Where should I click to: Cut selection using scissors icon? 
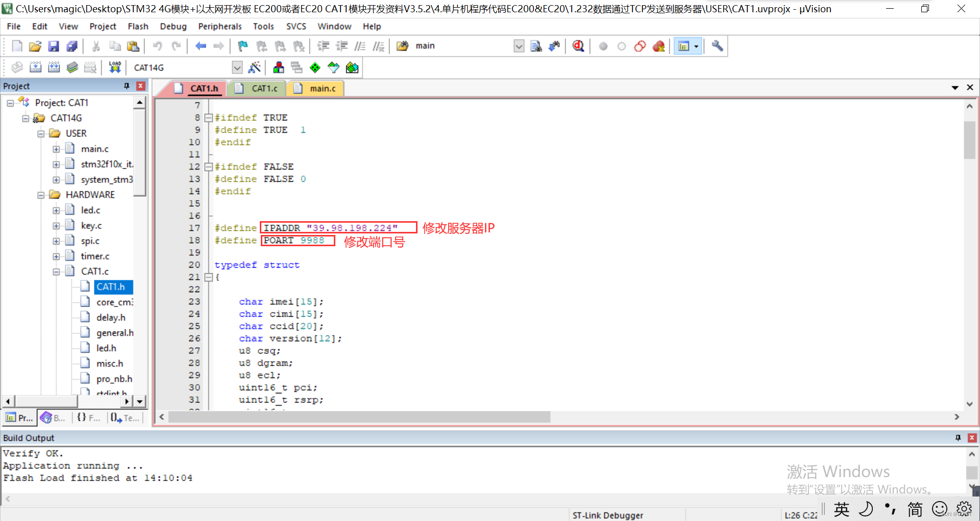(96, 46)
